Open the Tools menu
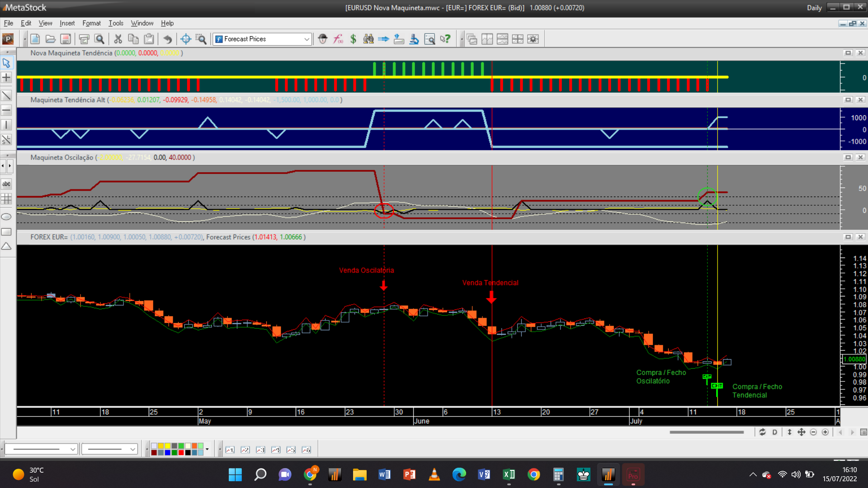The height and width of the screenshot is (488, 868). [116, 23]
